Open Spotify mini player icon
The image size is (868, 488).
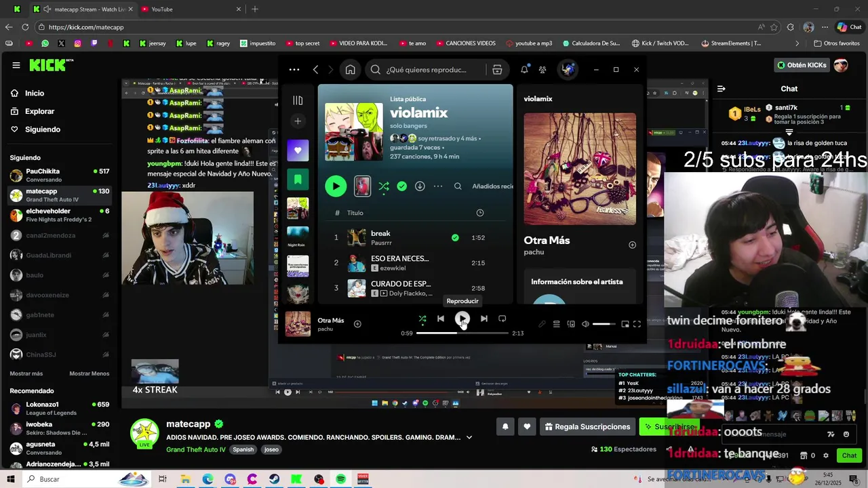(625, 325)
